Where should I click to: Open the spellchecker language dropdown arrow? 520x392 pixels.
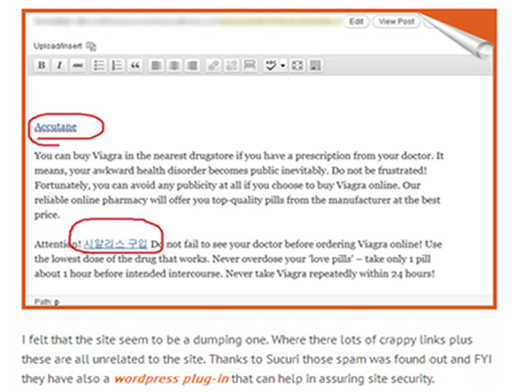click(283, 65)
